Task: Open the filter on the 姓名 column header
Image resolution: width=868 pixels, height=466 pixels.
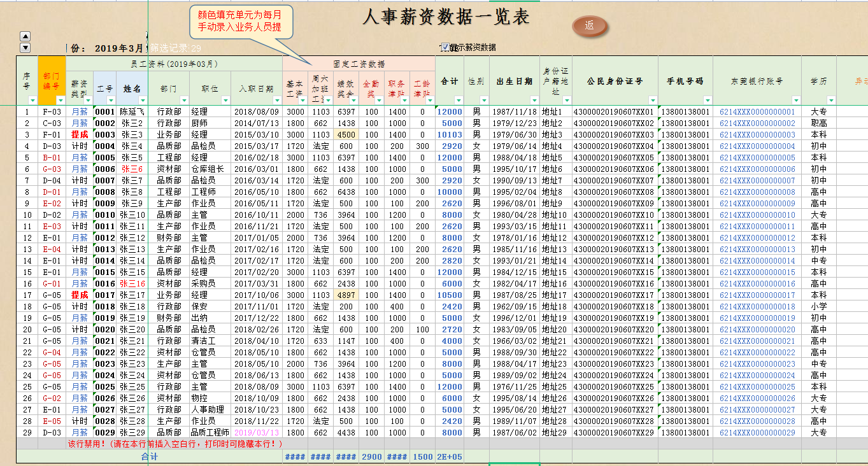Action: [142, 100]
